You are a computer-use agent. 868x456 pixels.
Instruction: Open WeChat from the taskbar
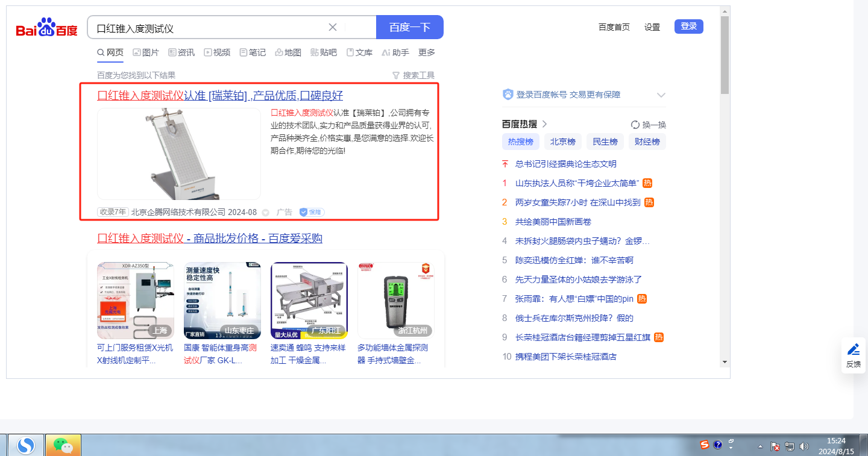pyautogui.click(x=63, y=445)
